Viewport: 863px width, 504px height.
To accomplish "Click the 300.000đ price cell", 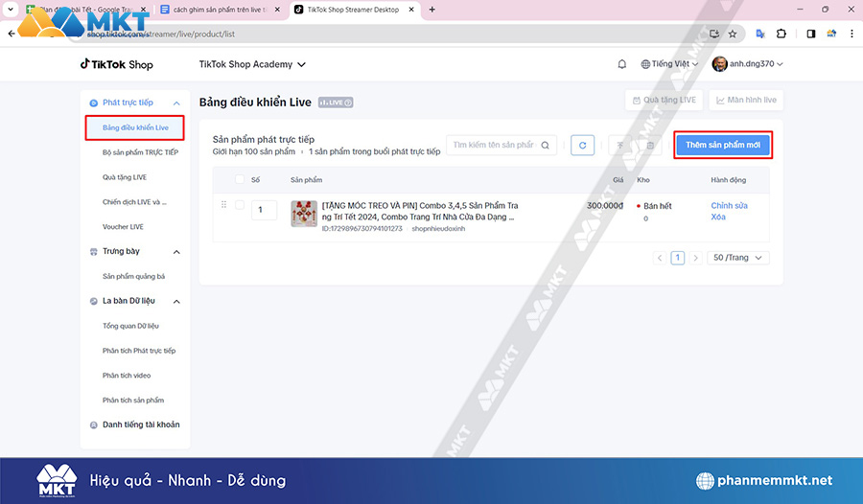I will 605,205.
